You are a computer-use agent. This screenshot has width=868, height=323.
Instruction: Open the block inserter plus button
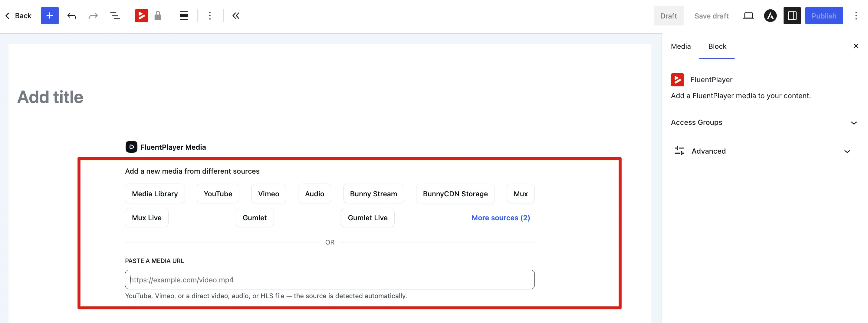(50, 15)
